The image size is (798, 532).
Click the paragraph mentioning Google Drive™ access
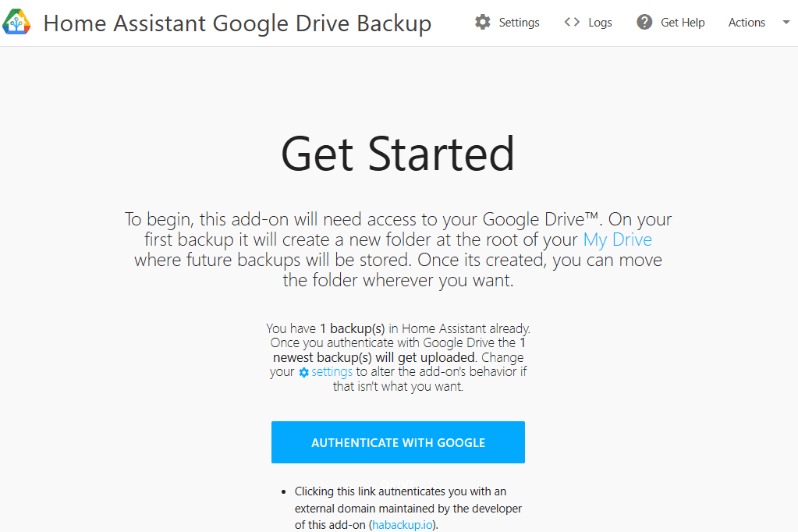coord(398,250)
